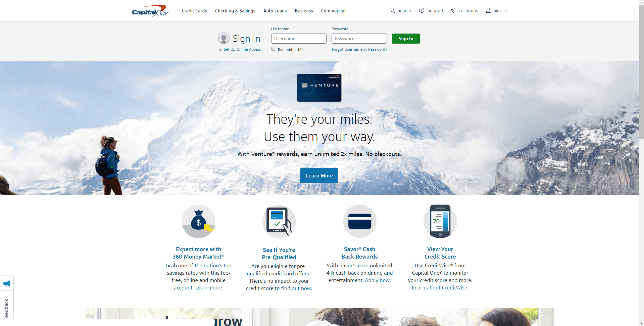The width and height of the screenshot is (644, 326).
Task: Click the find out now link
Action: (296, 288)
